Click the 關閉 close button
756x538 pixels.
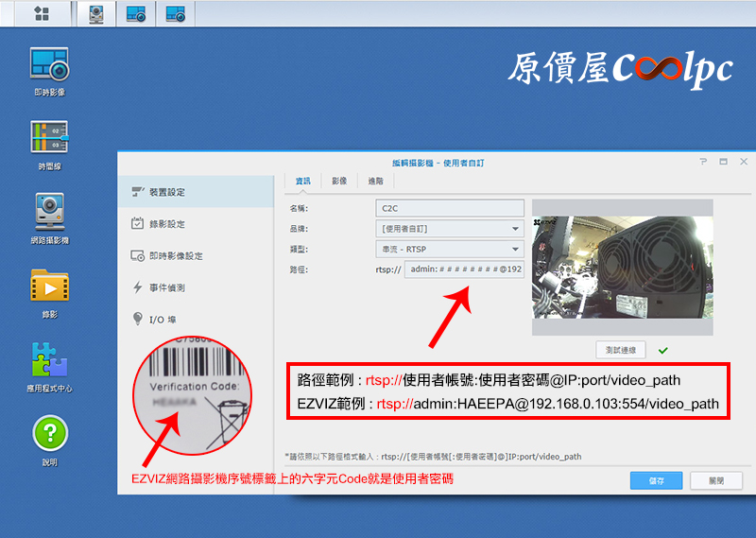[x=716, y=480]
